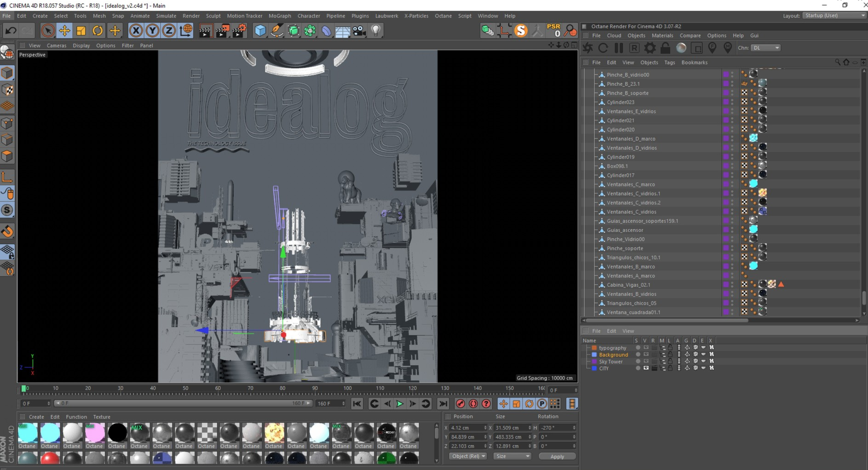This screenshot has width=868, height=470.
Task: Toggle X axis lock
Action: pos(136,31)
